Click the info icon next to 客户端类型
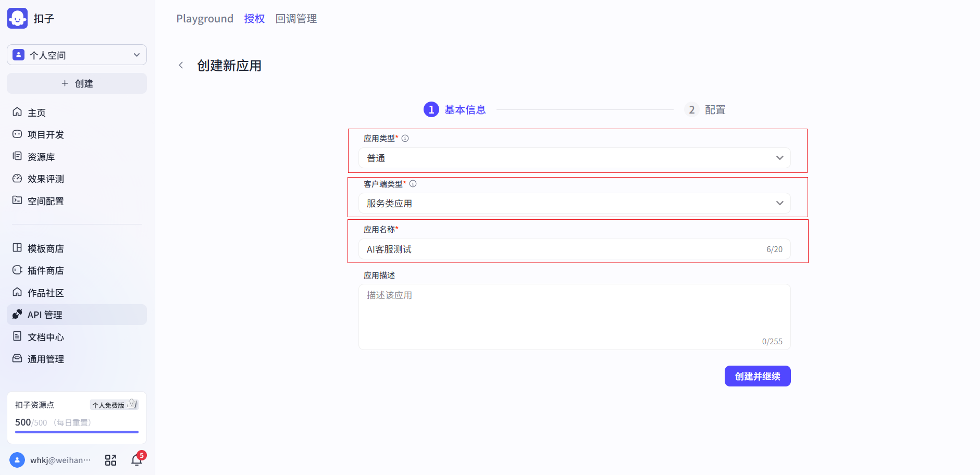Viewport: 980px width, 475px height. tap(413, 184)
